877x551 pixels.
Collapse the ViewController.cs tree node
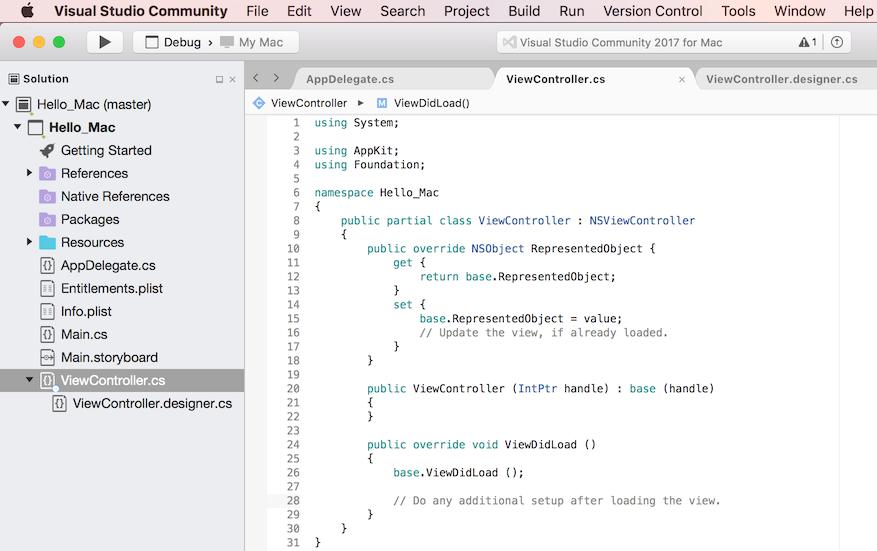30,380
